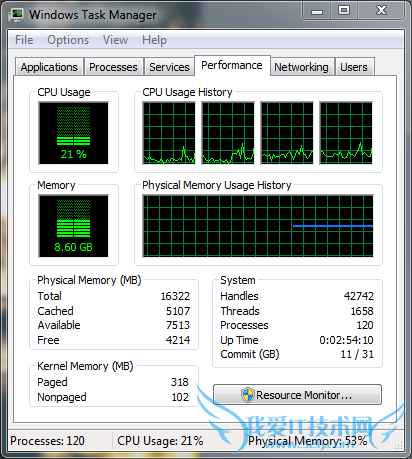Viewport: 412px width, 459px height.
Task: Click the shield icon on Resource Monitor
Action: coord(248,395)
